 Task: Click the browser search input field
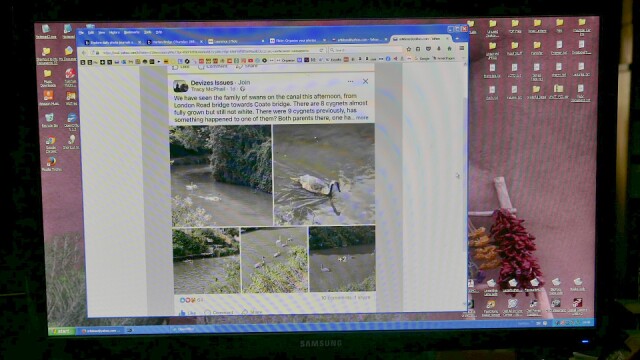(x=365, y=50)
